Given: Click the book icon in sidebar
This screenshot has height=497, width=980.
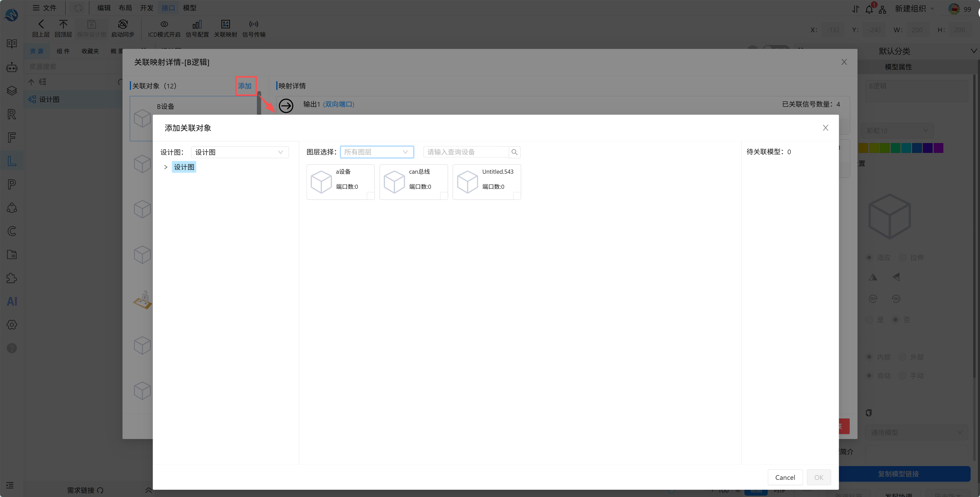Looking at the screenshot, I should click(x=12, y=44).
